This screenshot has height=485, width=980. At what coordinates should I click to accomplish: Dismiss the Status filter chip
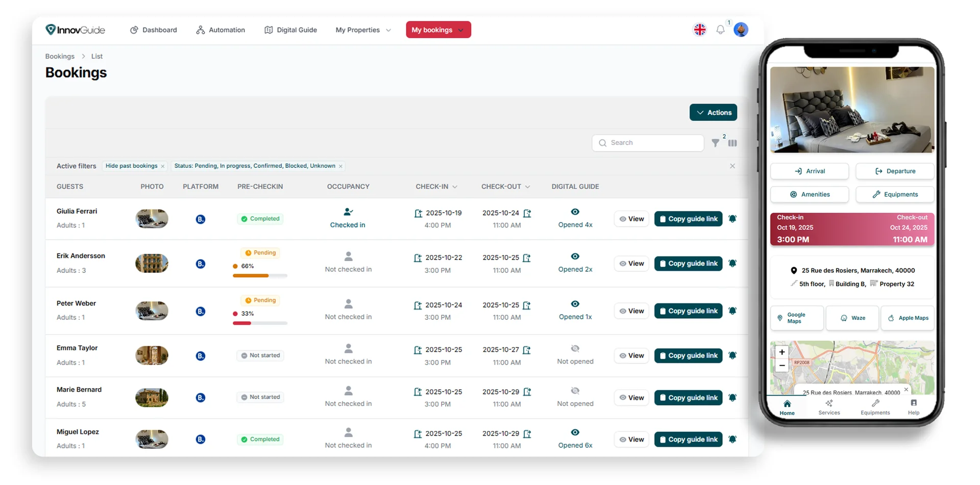point(340,166)
